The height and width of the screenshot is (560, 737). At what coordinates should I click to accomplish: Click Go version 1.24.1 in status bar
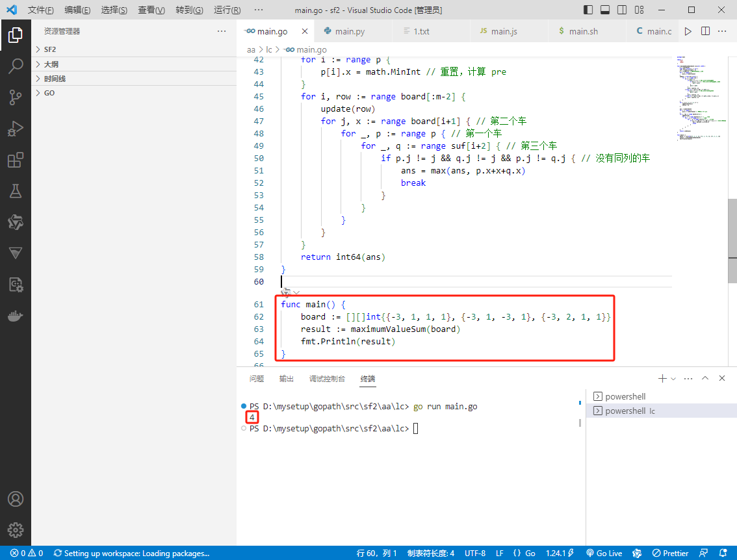(560, 553)
